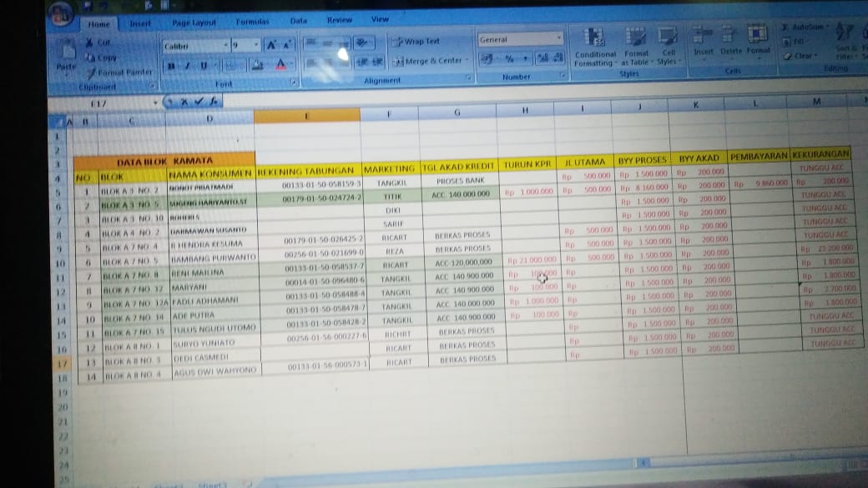868x488 pixels.
Task: Open the font size dropdown
Action: (255, 45)
